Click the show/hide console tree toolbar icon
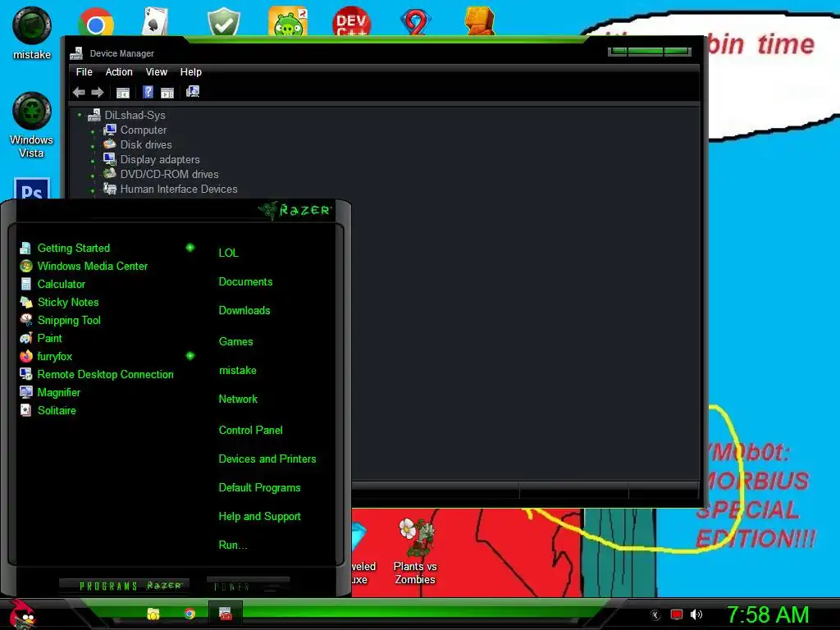The image size is (840, 630). point(123,93)
